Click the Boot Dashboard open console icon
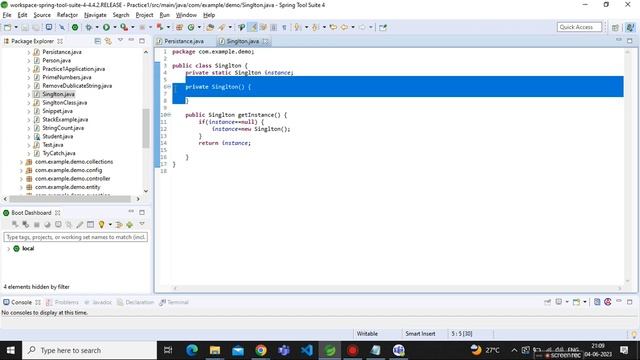This screenshot has height=360, width=640. point(58,224)
